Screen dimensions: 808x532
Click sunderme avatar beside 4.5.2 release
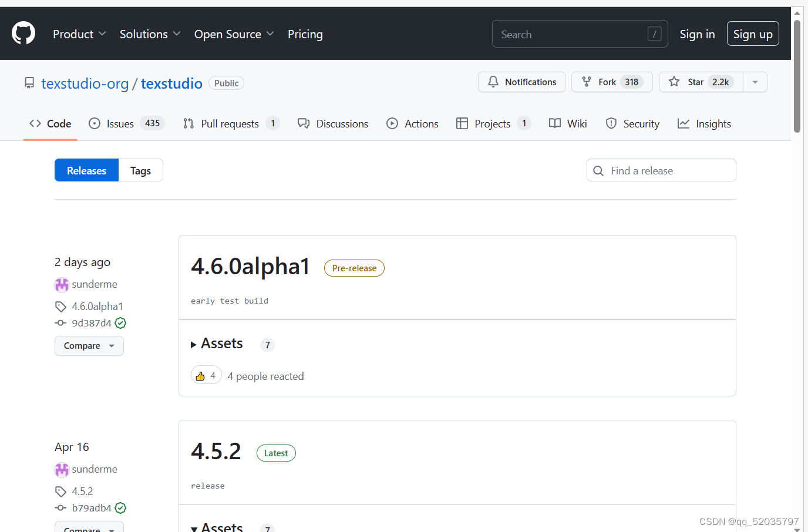tap(62, 470)
